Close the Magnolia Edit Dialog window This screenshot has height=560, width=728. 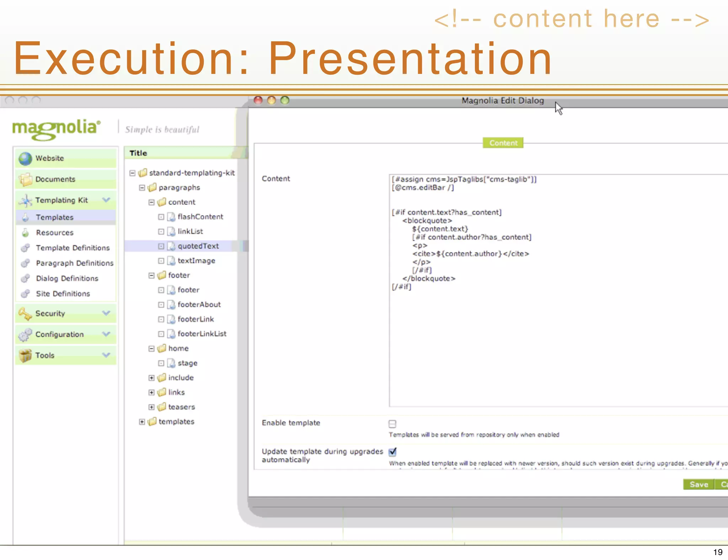click(x=258, y=101)
